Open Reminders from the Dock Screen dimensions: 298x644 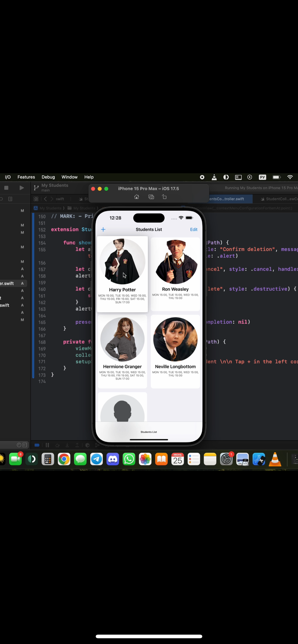[x=194, y=459]
